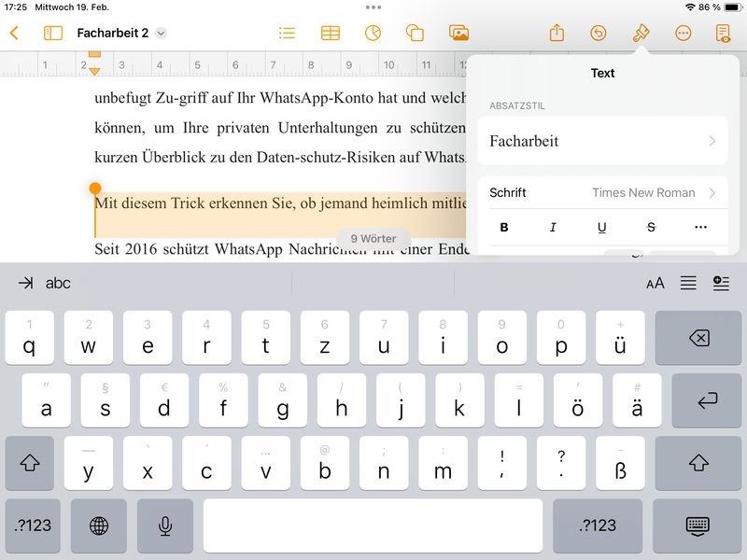Tap the multitasking three-dot control
The height and width of the screenshot is (560, 747).
pos(373,7)
